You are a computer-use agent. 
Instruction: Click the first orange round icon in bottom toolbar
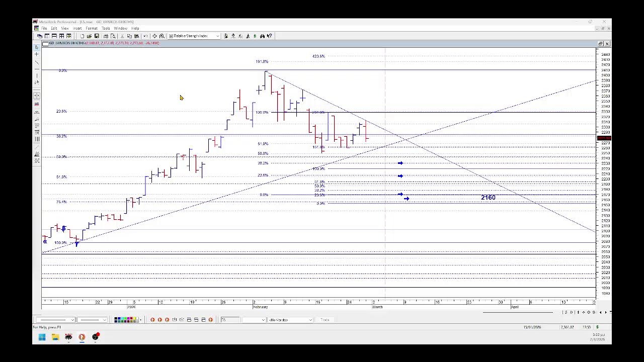pyautogui.click(x=152, y=320)
